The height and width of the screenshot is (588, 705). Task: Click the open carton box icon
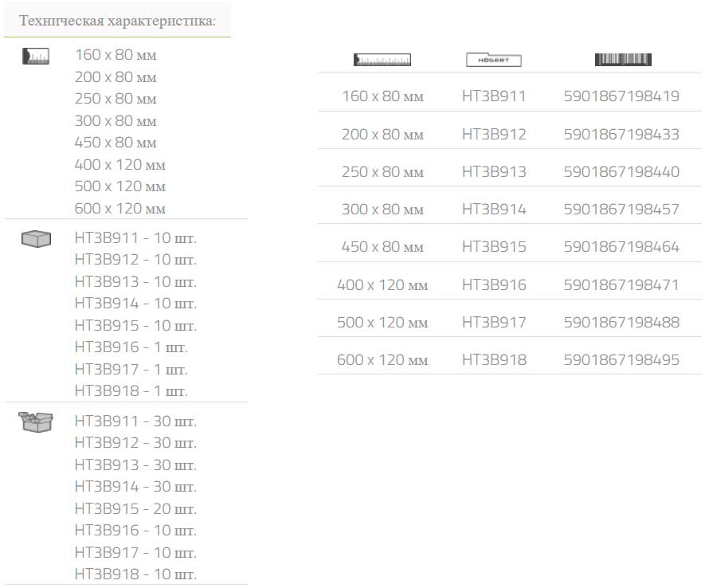(36, 421)
